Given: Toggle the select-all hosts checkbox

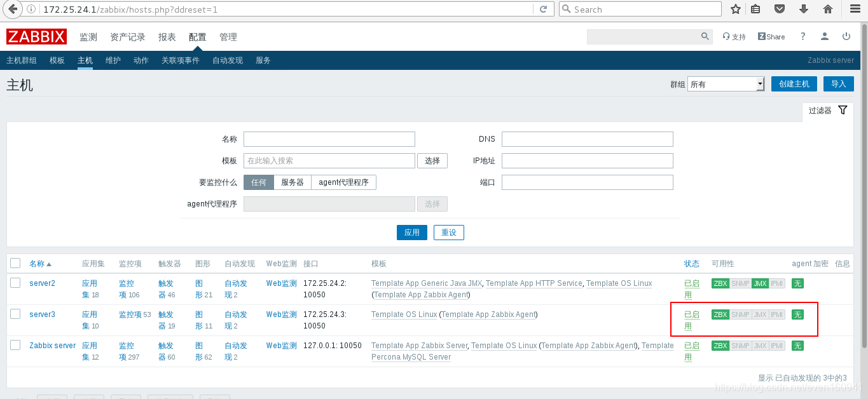Looking at the screenshot, I should 15,263.
